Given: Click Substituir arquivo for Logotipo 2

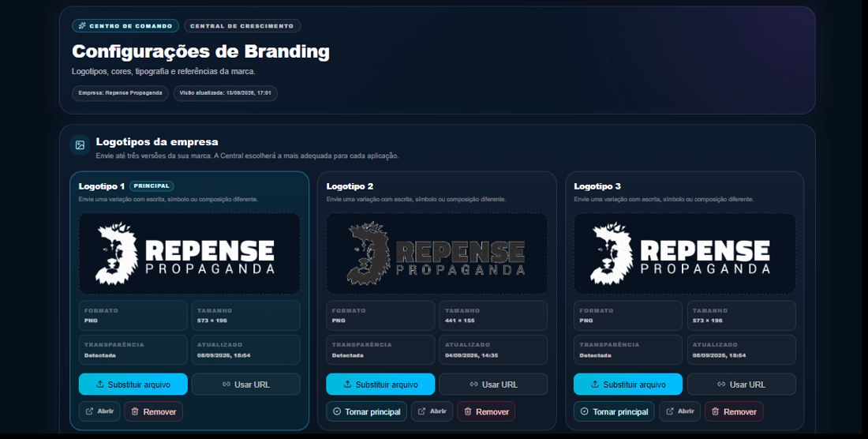Looking at the screenshot, I should 380,385.
